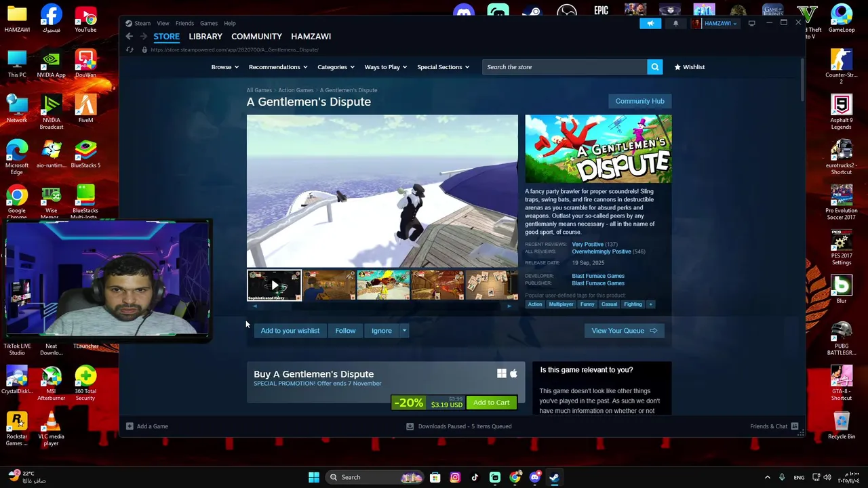Click the Community Hub button
Viewport: 868px width, 488px height.
pyautogui.click(x=639, y=101)
